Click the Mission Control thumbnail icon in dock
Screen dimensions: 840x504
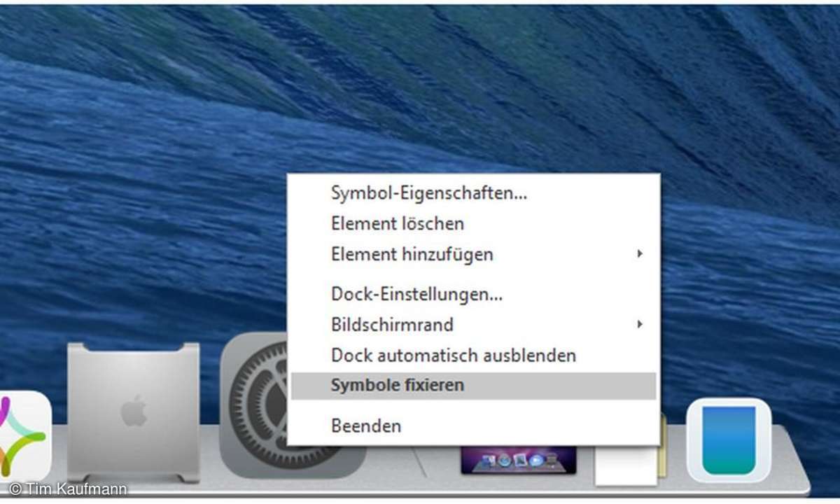click(518, 459)
